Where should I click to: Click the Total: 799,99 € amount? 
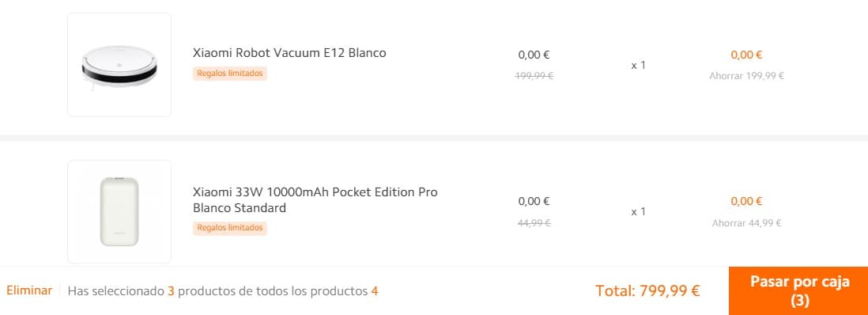(647, 290)
